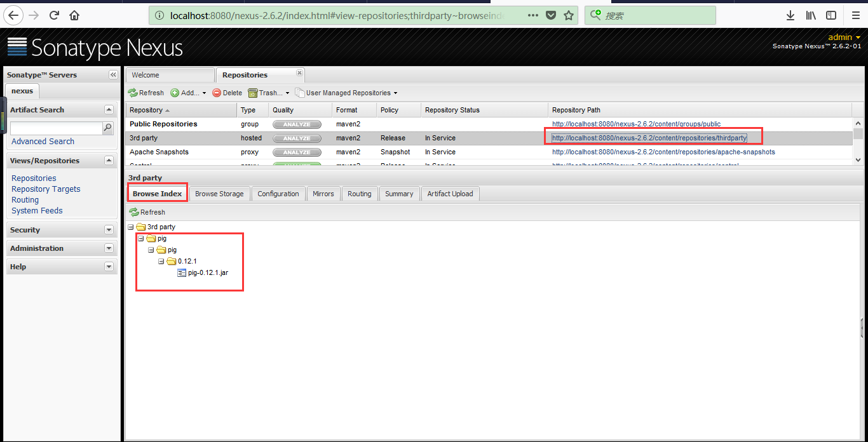Select the Public Repositories row
868x442 pixels.
point(489,124)
